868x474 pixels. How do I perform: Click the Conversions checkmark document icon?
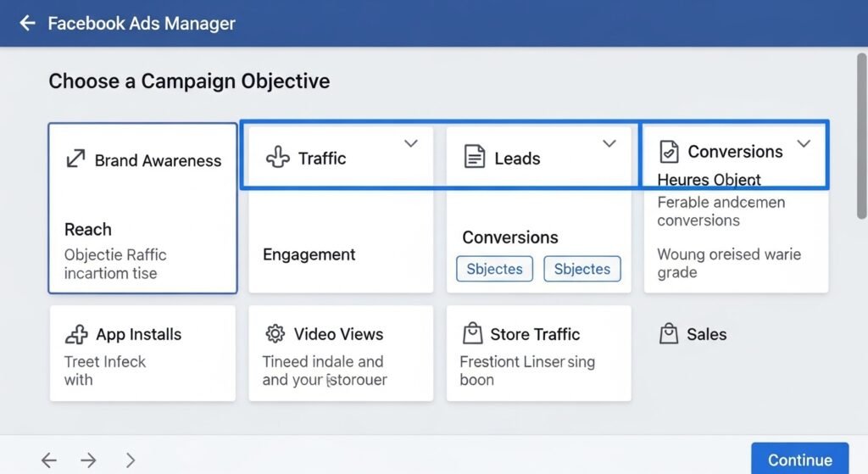(669, 151)
